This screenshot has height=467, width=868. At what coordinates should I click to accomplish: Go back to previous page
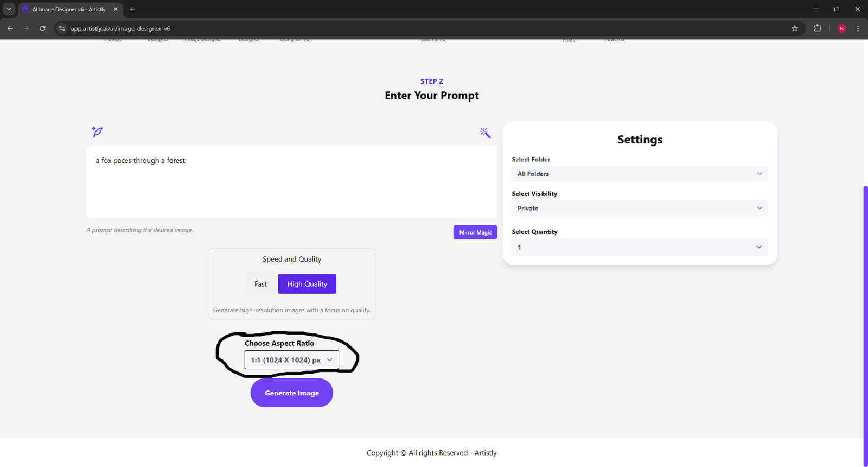click(10, 29)
